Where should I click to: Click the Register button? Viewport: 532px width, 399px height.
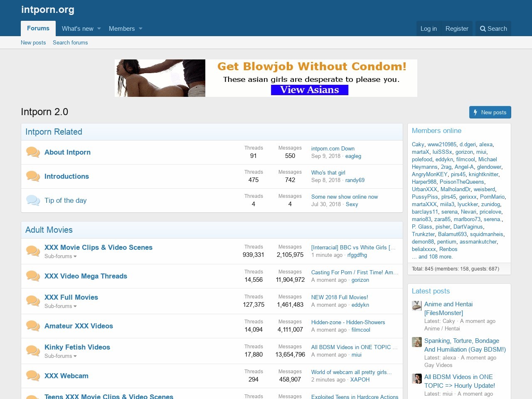[x=457, y=29]
